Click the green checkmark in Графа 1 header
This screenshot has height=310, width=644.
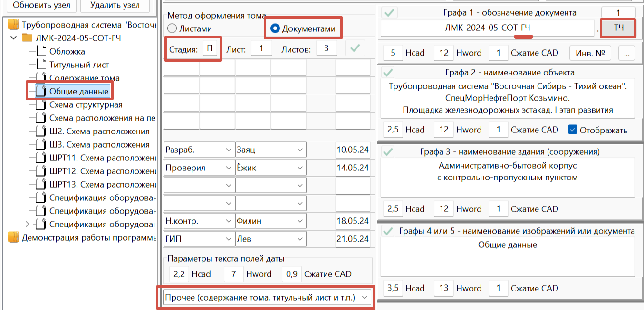point(389,13)
